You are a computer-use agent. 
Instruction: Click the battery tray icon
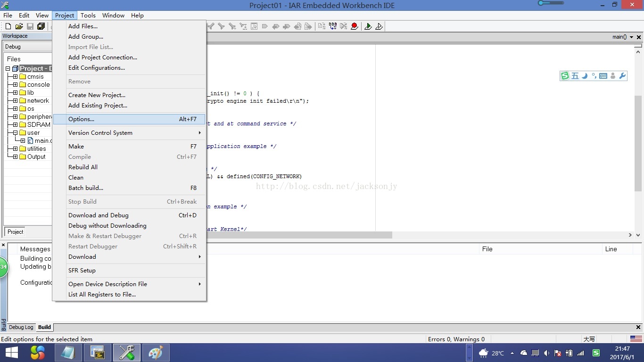pos(569,353)
